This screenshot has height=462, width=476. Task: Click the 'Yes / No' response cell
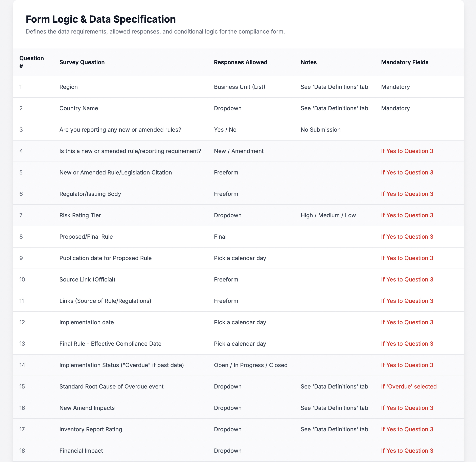coord(225,130)
